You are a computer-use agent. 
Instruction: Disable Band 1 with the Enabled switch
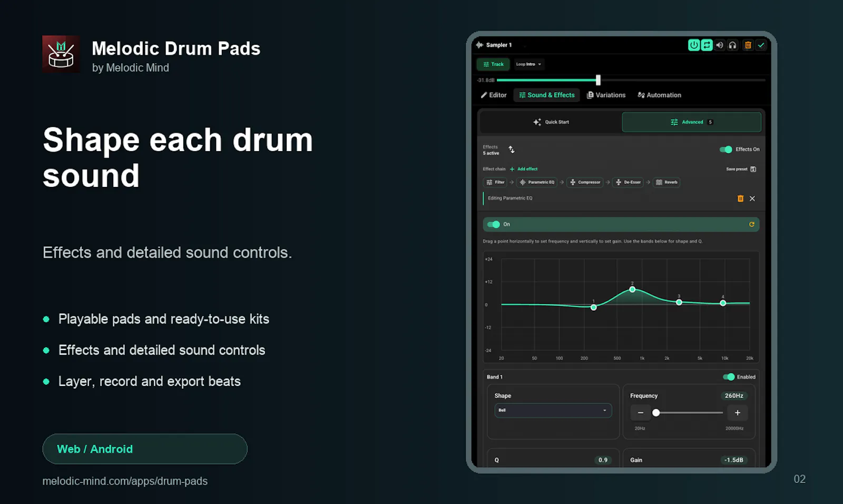tap(729, 377)
